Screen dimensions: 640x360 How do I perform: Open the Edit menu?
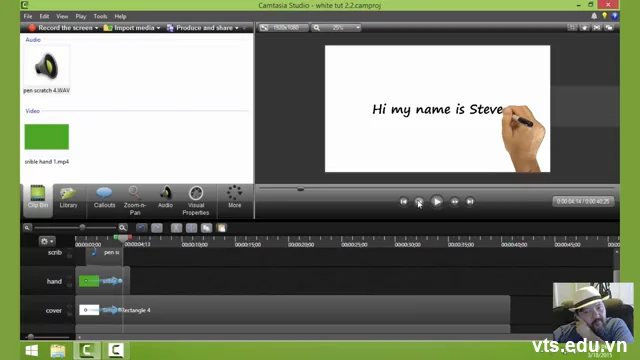click(44, 16)
